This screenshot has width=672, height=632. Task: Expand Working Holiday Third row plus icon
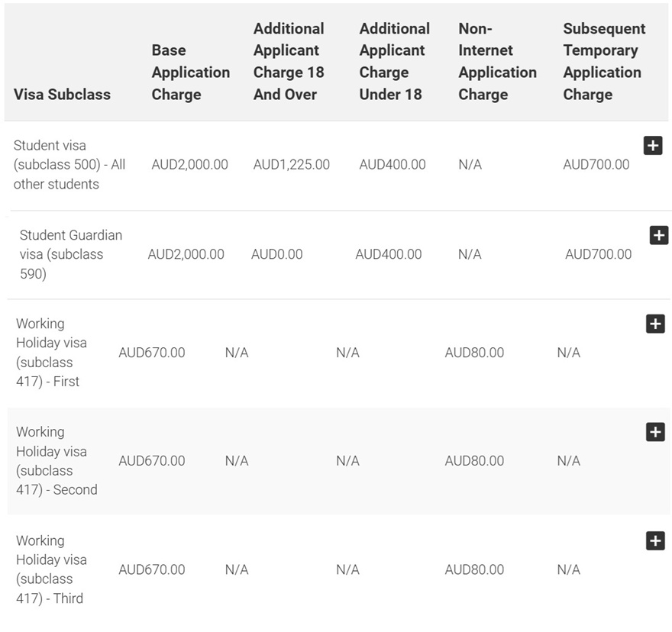pos(655,540)
